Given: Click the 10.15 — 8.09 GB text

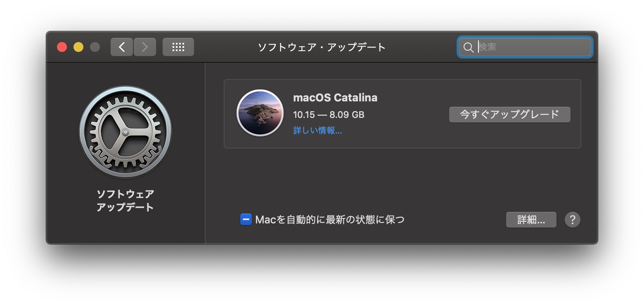Looking at the screenshot, I should click(x=329, y=115).
